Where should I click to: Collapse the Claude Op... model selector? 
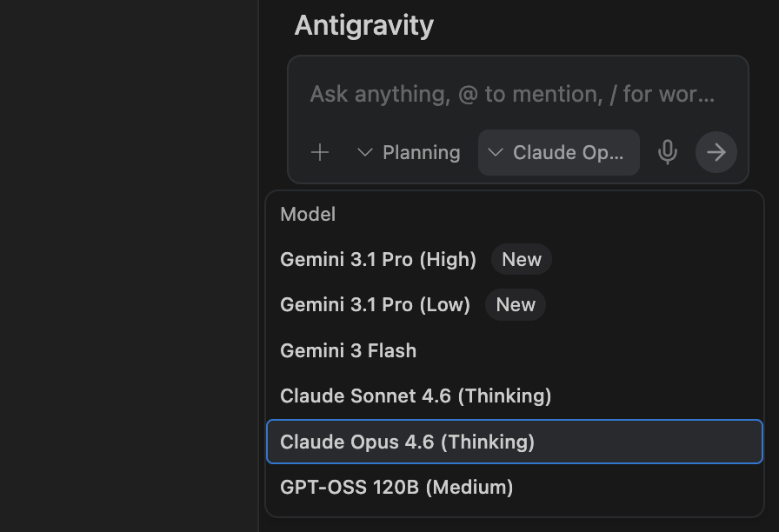[x=559, y=153]
